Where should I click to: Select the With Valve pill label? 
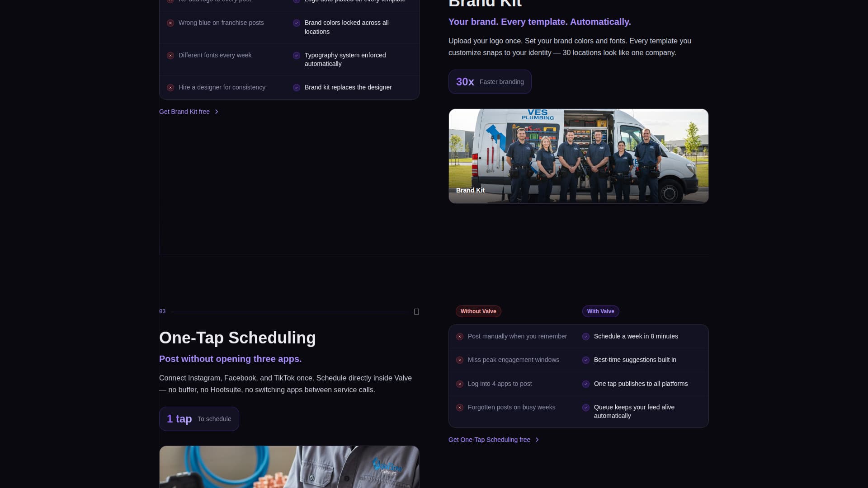(600, 311)
